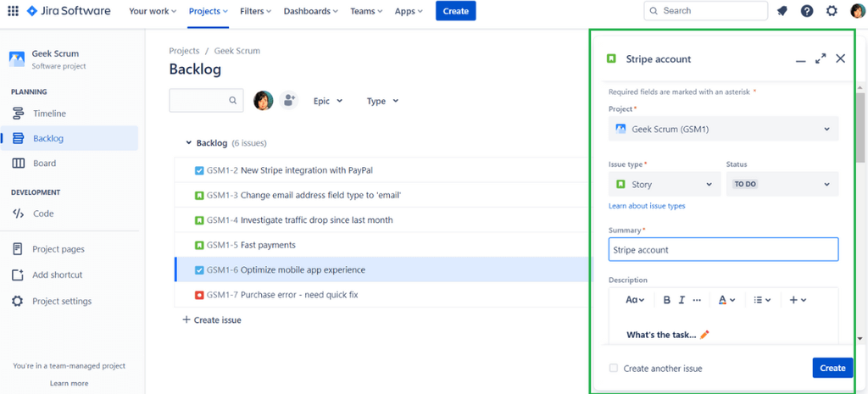This screenshot has height=394, width=868.
Task: Click the What's the task description text
Action: click(661, 335)
